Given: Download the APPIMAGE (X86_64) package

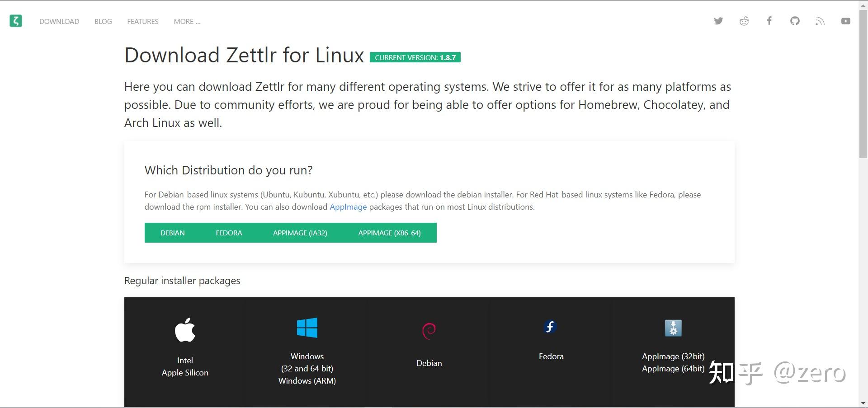Looking at the screenshot, I should pyautogui.click(x=389, y=233).
